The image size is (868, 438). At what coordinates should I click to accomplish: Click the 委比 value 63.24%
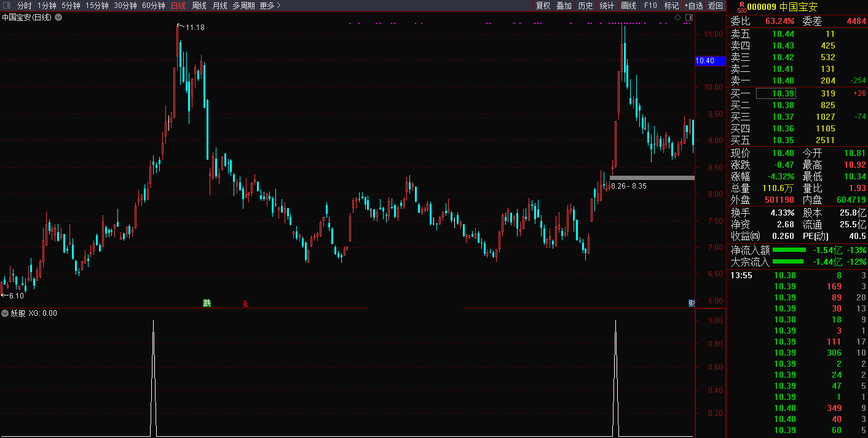click(779, 22)
